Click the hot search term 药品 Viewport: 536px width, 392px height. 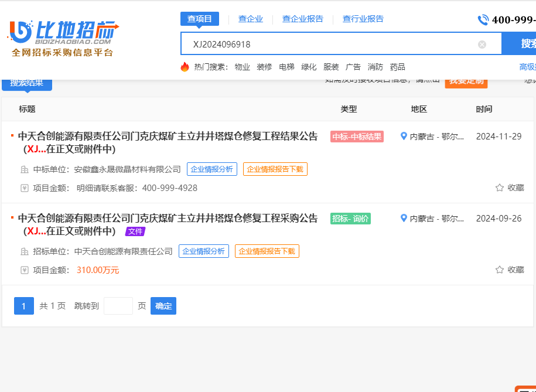tap(398, 67)
